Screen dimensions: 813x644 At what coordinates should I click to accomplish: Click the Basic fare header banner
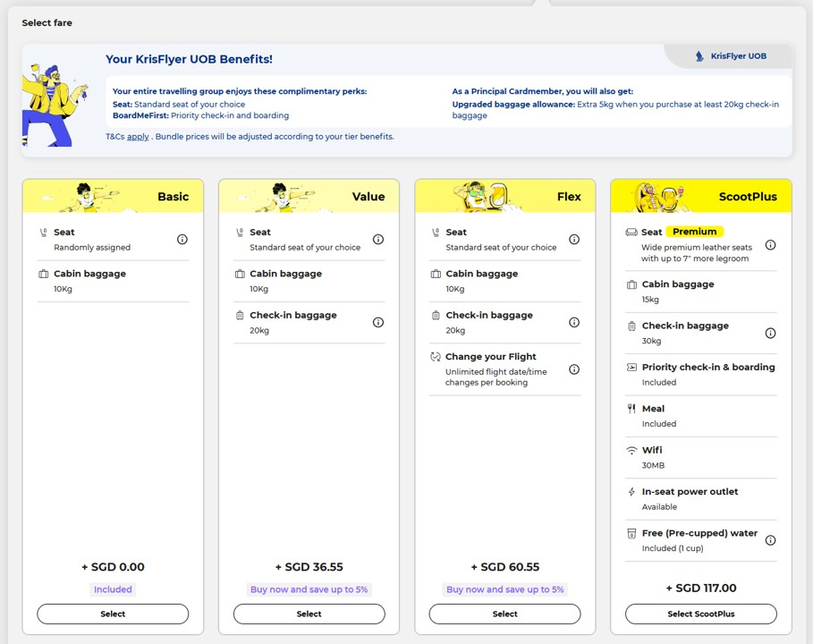113,197
